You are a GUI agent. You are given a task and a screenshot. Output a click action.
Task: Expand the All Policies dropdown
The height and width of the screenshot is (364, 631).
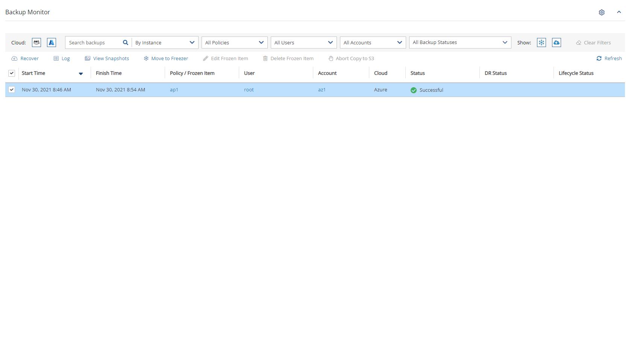pos(234,42)
